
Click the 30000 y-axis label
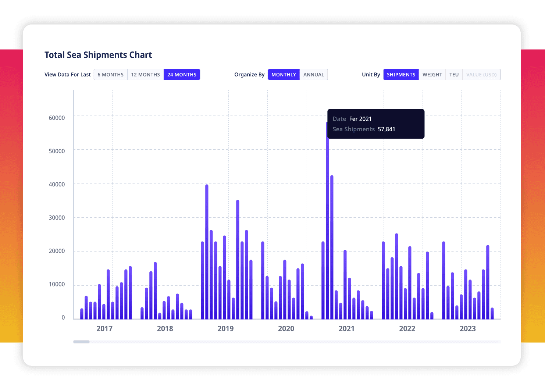click(x=57, y=218)
